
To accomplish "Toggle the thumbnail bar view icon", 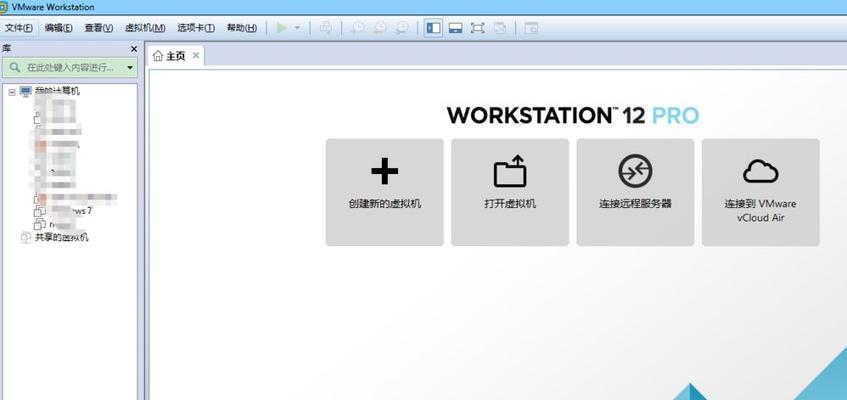I will coord(455,28).
